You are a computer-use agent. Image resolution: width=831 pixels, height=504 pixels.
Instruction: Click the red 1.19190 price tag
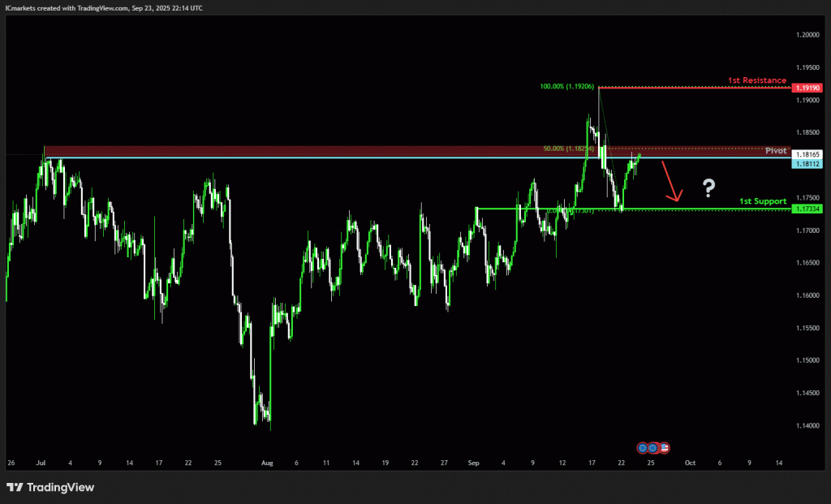tap(808, 87)
